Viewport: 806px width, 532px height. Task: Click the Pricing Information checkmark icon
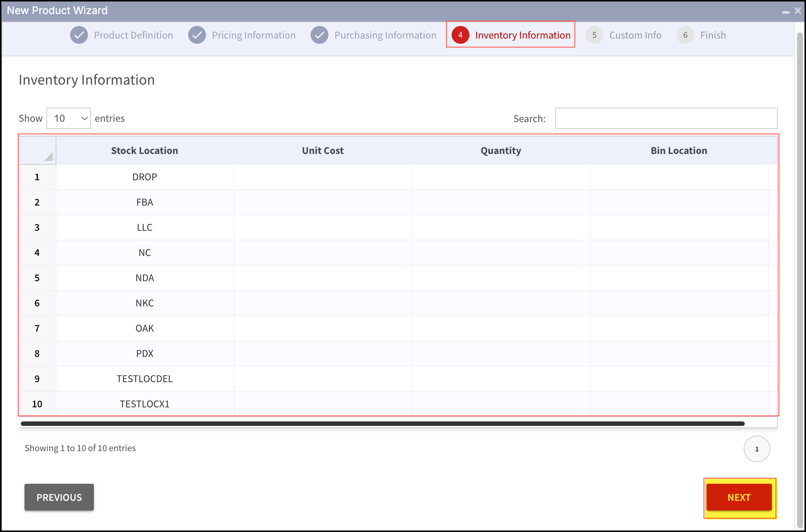tap(197, 35)
